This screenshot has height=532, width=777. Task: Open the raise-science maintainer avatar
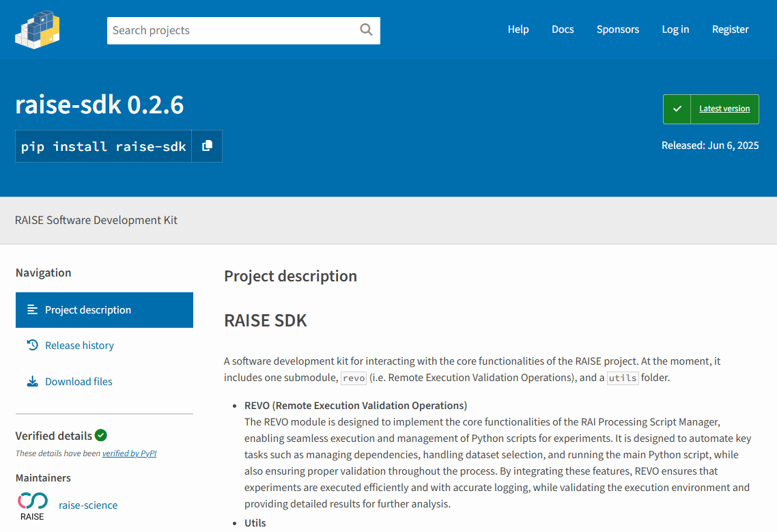click(33, 505)
